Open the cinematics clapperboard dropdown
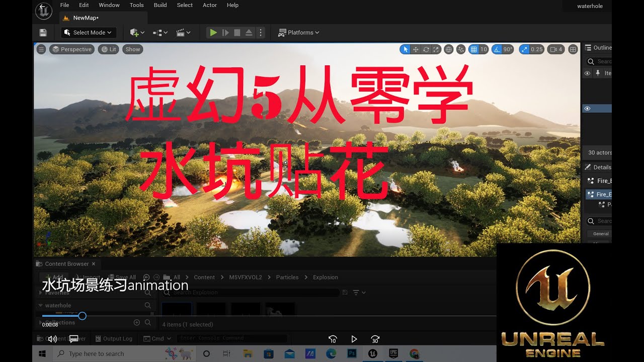The image size is (644, 362). tap(183, 33)
